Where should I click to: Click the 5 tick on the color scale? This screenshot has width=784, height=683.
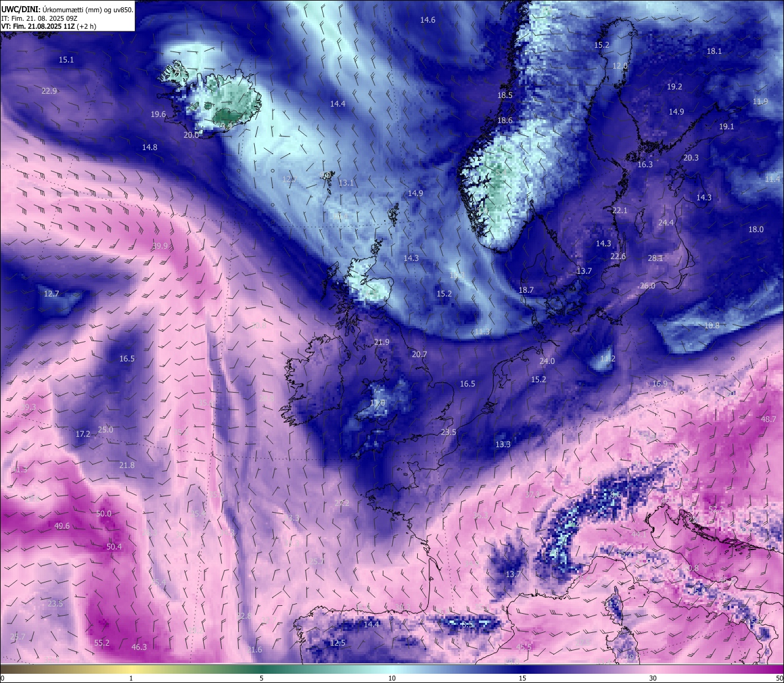(262, 679)
